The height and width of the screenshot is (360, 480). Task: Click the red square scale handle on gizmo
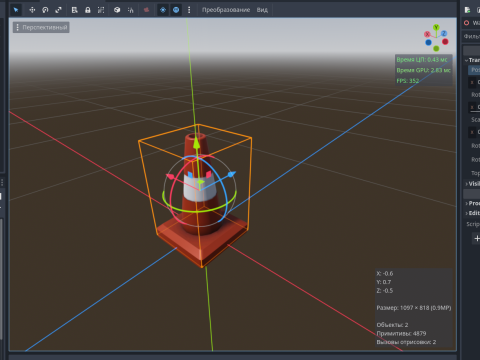tap(209, 174)
